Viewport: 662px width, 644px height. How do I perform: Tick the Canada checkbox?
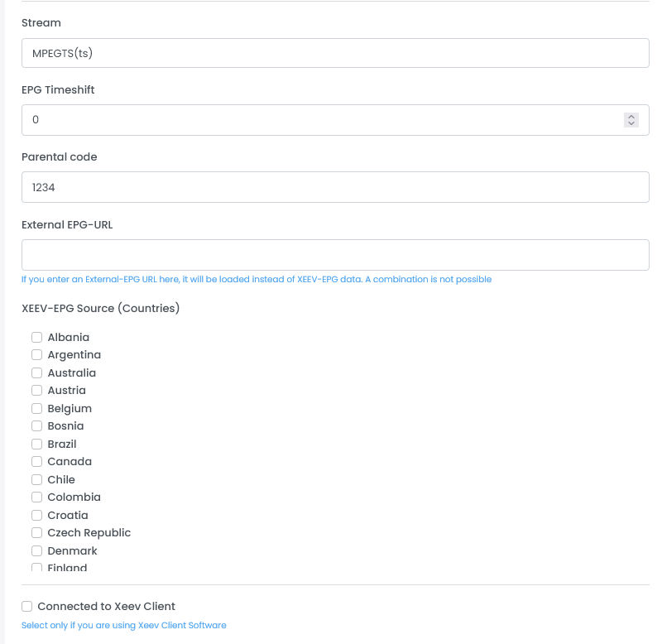pyautogui.click(x=36, y=462)
